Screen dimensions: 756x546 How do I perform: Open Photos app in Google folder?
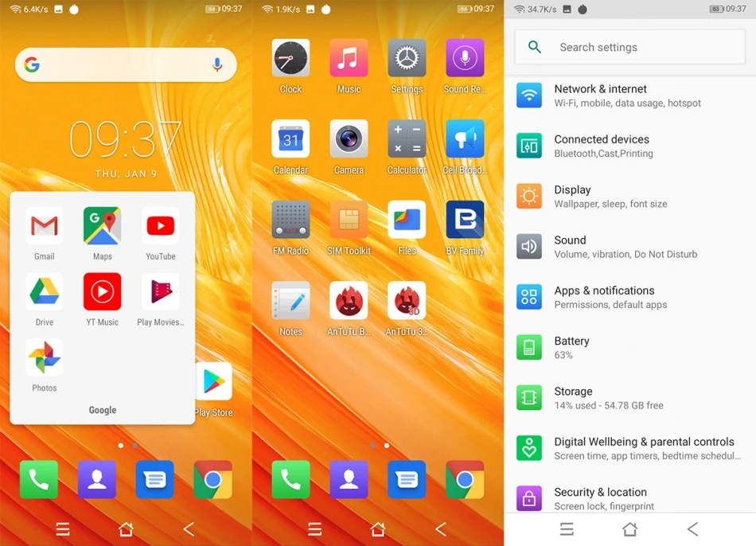point(45,357)
